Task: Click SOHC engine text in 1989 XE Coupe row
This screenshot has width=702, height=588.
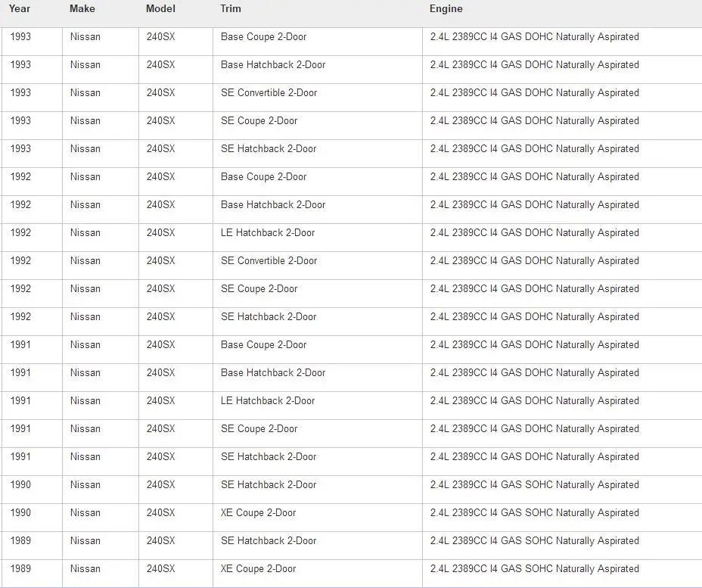Action: pyautogui.click(x=535, y=569)
